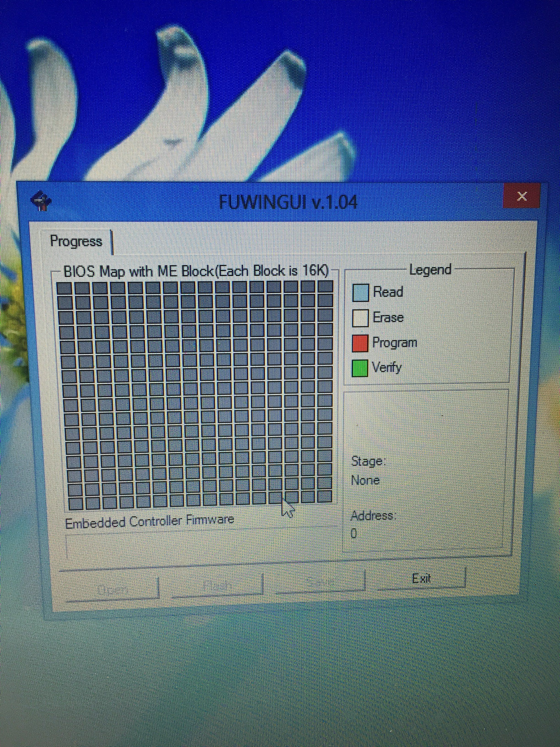Click the greyed-out Open button

(x=112, y=589)
